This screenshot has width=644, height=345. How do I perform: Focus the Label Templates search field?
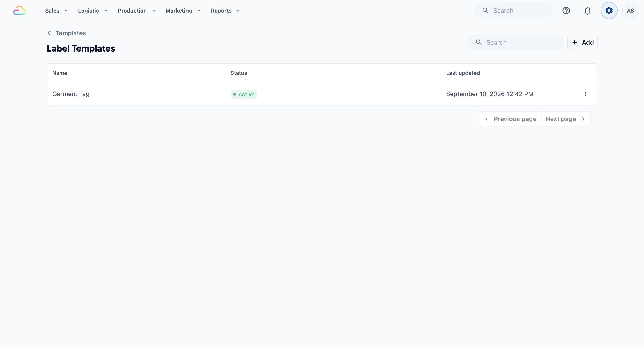pyautogui.click(x=515, y=42)
